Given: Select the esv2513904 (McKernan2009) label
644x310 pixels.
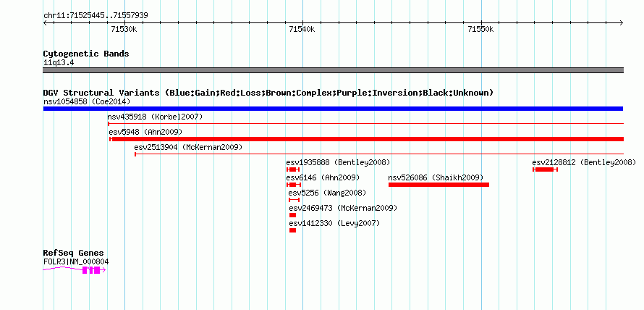Looking at the screenshot, I should 189,147.
